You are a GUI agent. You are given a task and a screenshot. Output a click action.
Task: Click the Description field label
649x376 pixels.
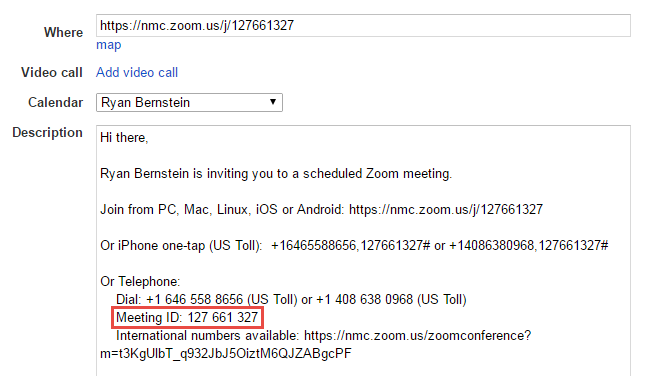(x=48, y=133)
